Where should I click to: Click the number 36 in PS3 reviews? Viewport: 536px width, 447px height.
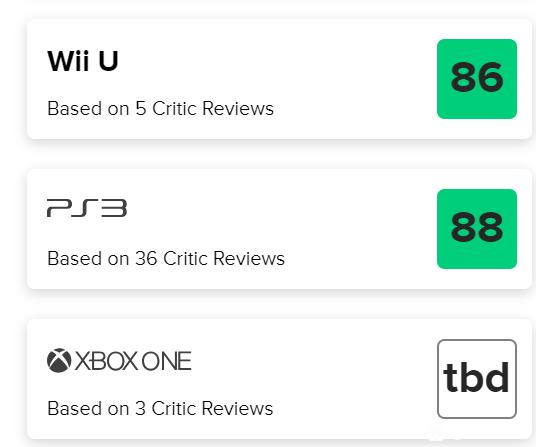tap(146, 258)
